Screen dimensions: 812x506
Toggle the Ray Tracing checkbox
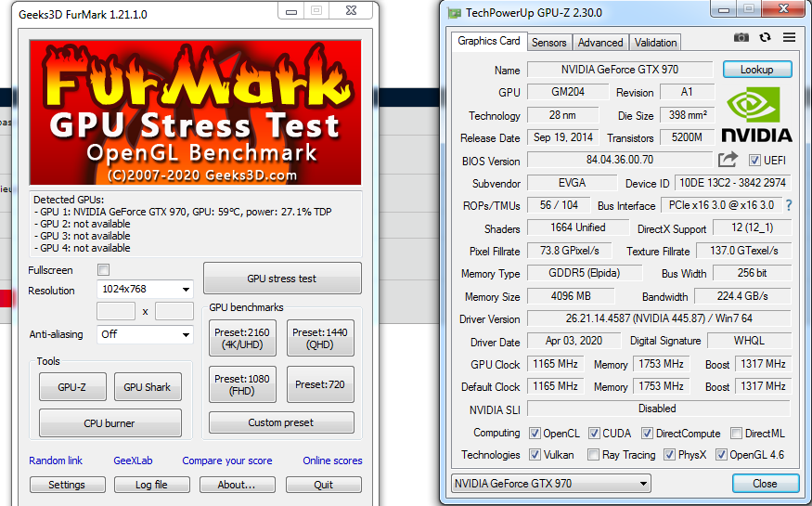[x=594, y=455]
